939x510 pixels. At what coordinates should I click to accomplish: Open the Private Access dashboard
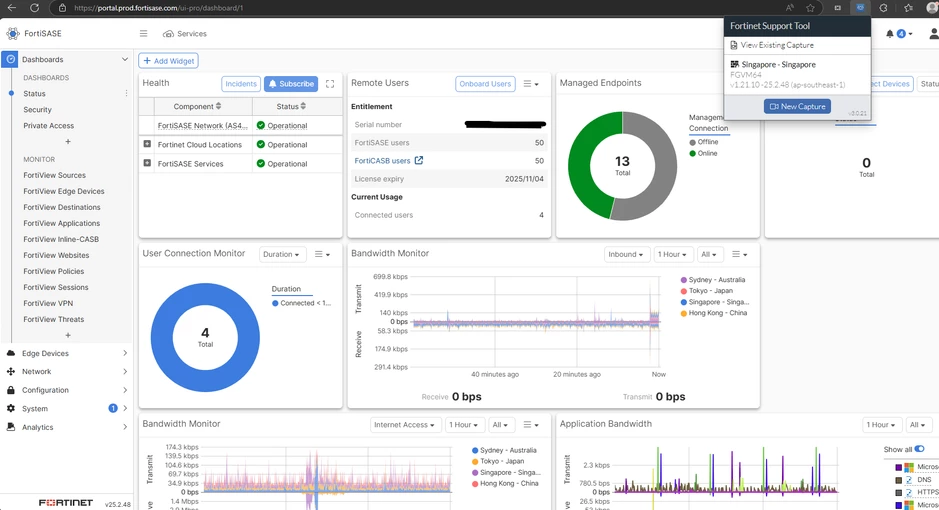click(x=49, y=126)
